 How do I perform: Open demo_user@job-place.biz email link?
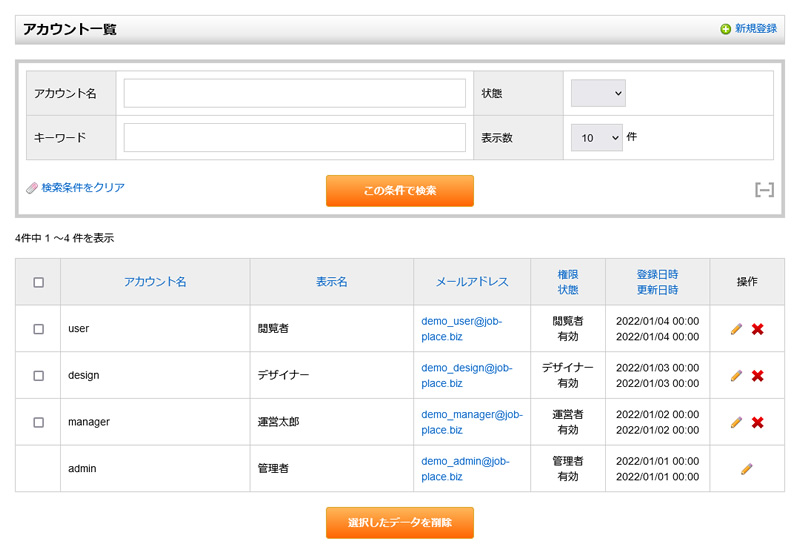pyautogui.click(x=462, y=329)
